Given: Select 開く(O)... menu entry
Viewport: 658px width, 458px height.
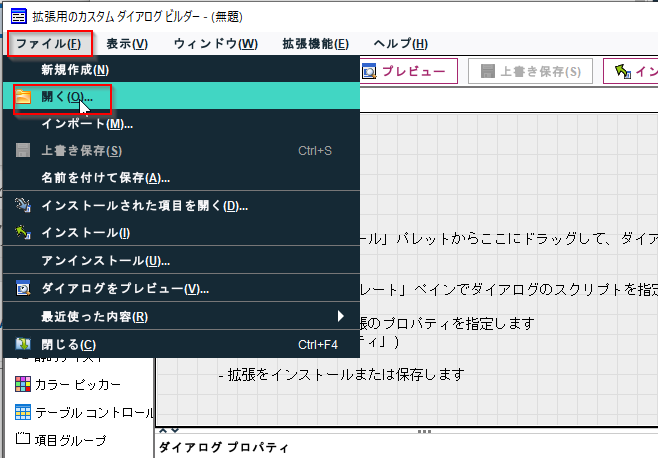Looking at the screenshot, I should tap(181, 96).
